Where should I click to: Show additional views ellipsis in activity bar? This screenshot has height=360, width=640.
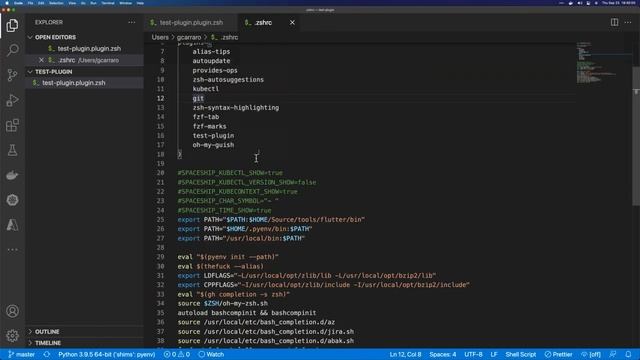click(12, 249)
